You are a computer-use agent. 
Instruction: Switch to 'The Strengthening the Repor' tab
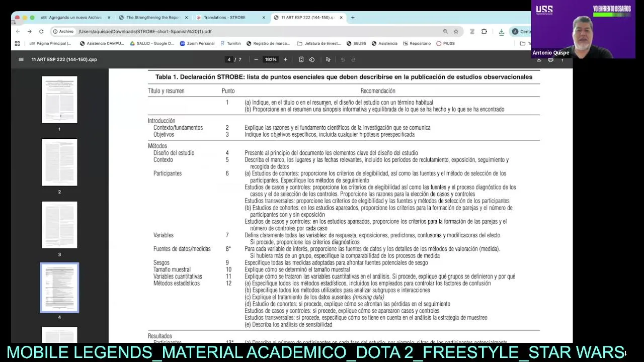coord(152,18)
